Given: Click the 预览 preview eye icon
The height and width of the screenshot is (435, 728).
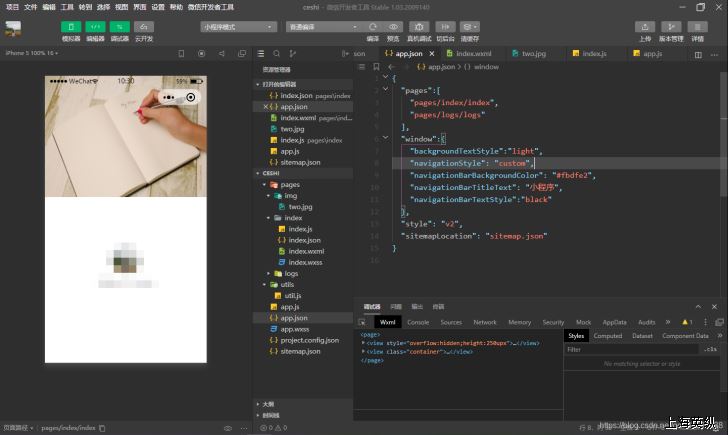Looking at the screenshot, I should [393, 27].
